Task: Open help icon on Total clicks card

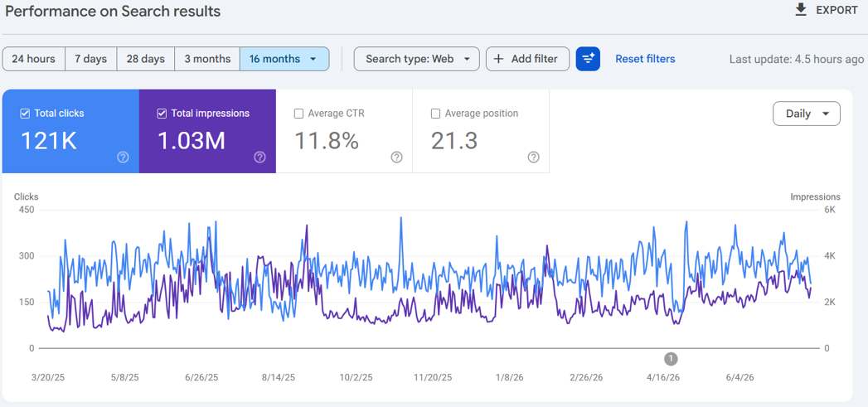Action: coord(123,157)
